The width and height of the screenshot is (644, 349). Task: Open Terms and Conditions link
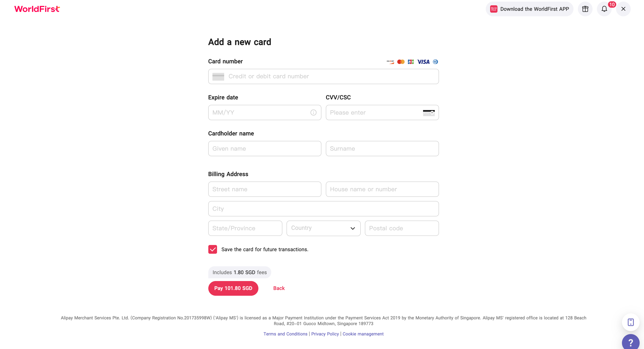pos(285,334)
